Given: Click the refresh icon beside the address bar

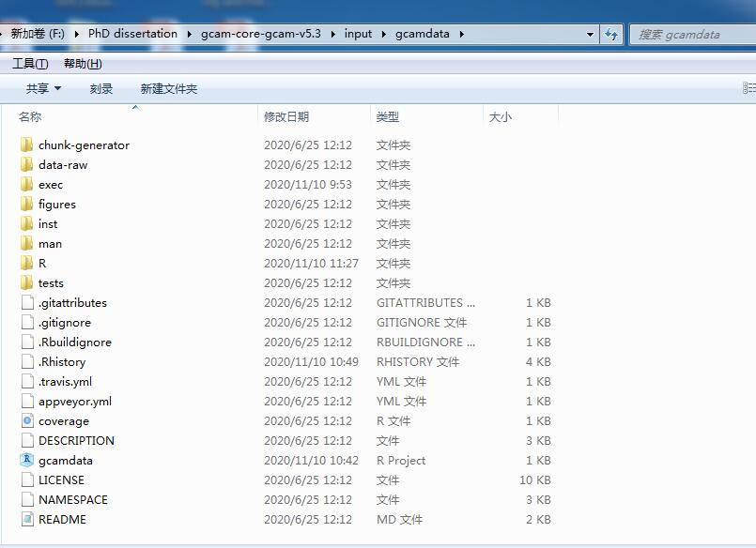Looking at the screenshot, I should click(611, 34).
